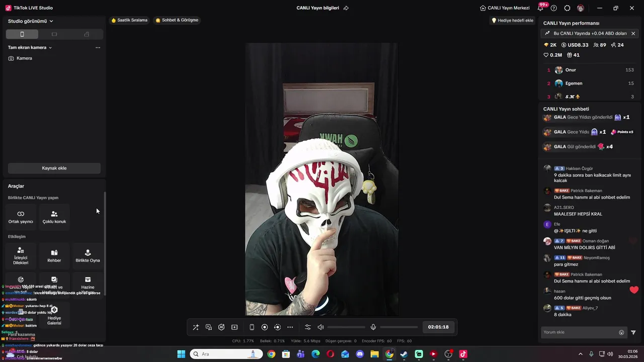
Task: Open Ortak yayıncı tool
Action: (x=21, y=217)
